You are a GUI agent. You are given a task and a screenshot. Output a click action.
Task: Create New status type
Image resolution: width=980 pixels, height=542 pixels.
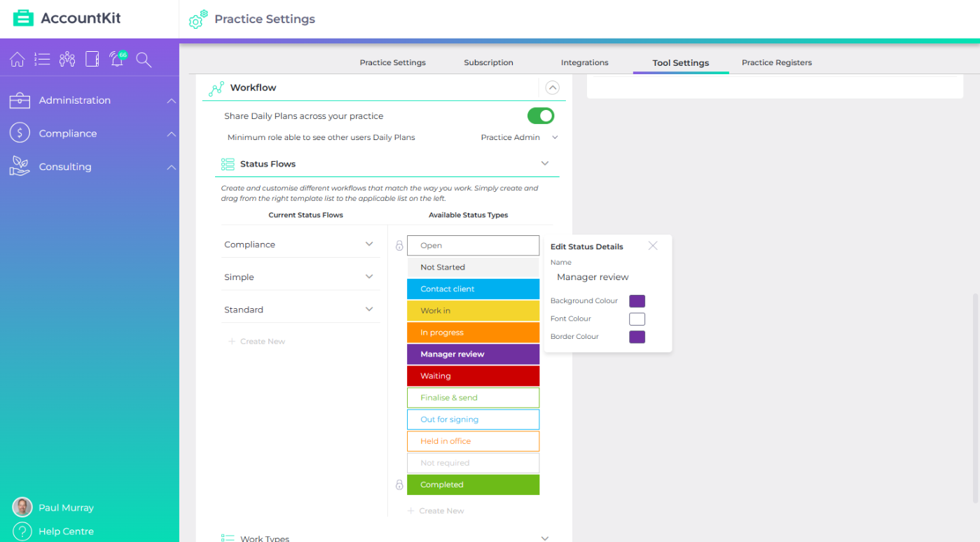[x=436, y=510]
